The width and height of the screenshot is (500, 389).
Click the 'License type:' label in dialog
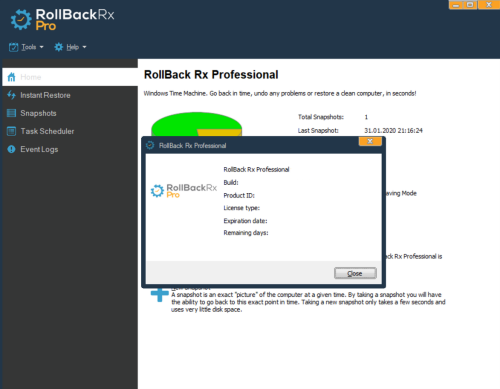[241, 208]
